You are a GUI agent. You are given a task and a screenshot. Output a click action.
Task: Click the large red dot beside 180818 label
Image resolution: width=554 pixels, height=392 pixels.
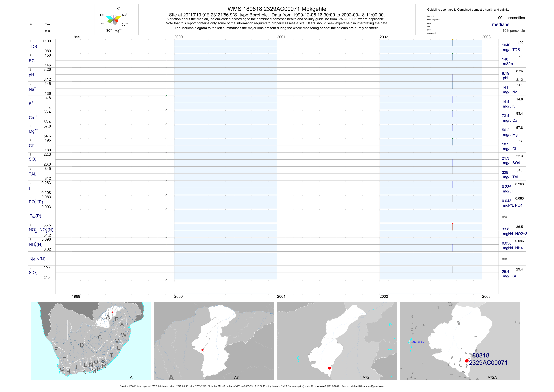(x=467, y=361)
